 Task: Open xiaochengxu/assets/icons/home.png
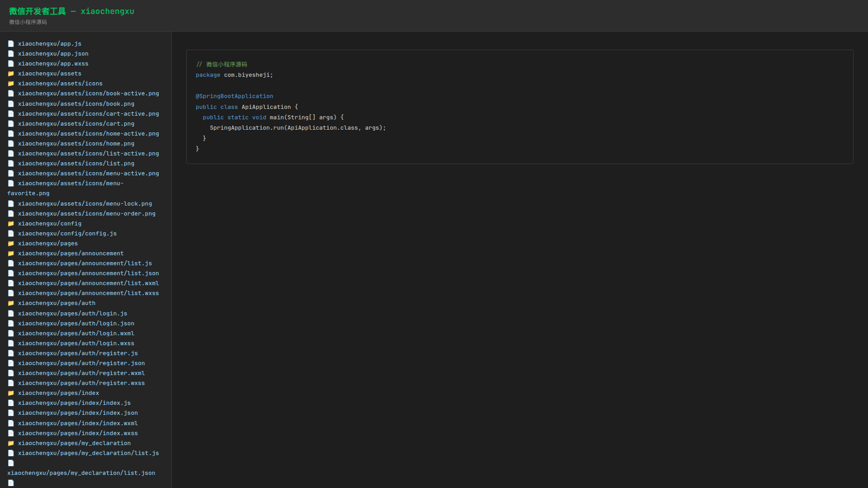tap(76, 144)
